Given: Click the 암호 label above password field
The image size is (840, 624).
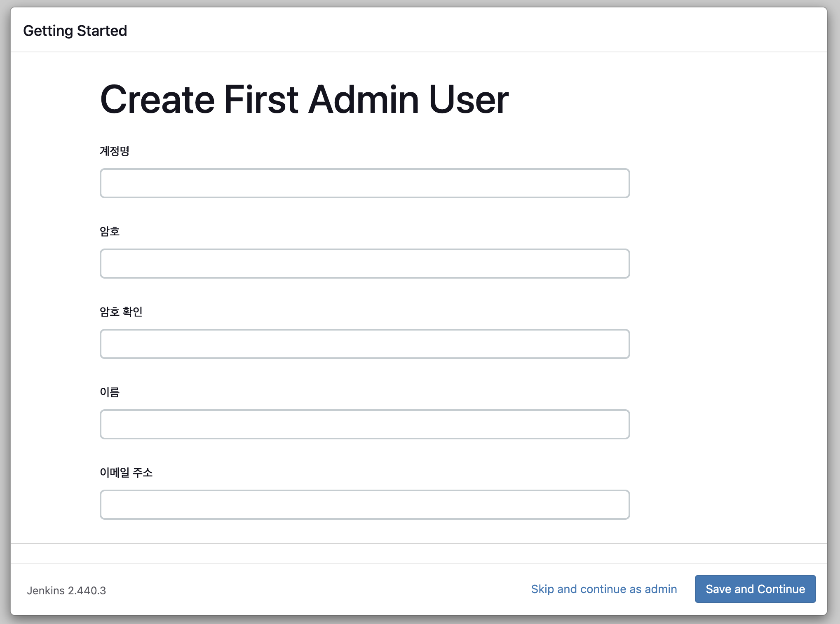Looking at the screenshot, I should click(110, 231).
